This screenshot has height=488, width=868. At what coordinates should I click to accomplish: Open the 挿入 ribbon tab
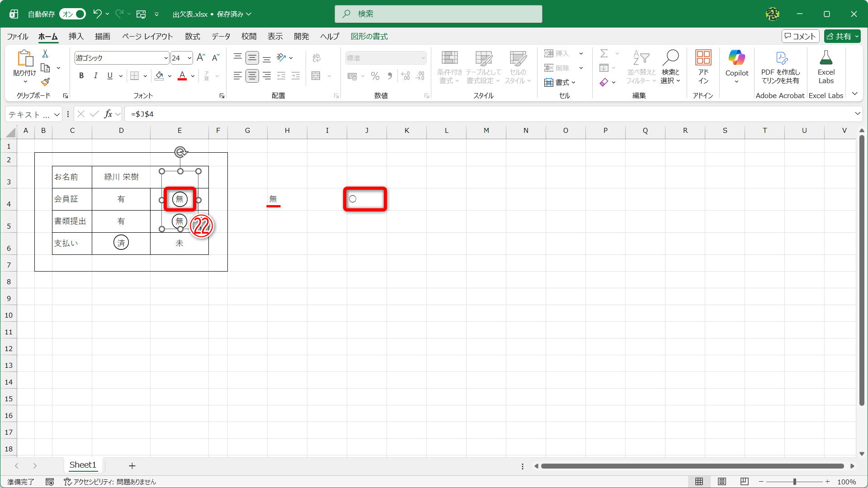[76, 36]
